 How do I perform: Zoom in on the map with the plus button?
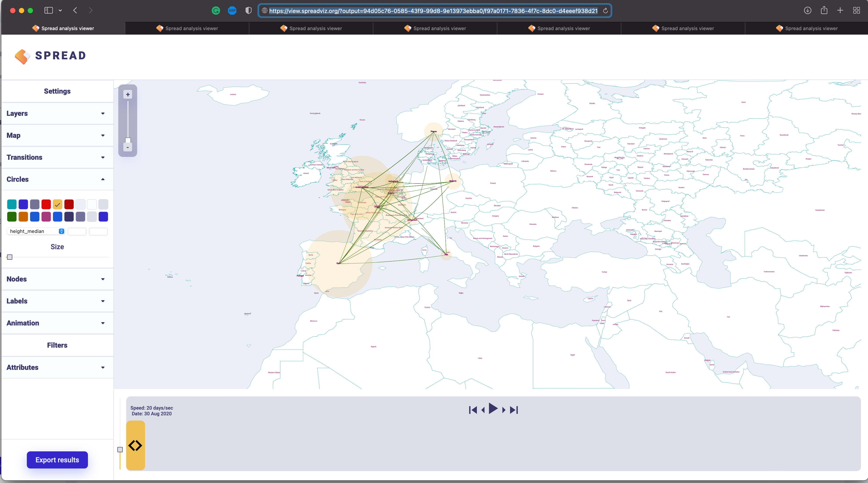coord(128,95)
